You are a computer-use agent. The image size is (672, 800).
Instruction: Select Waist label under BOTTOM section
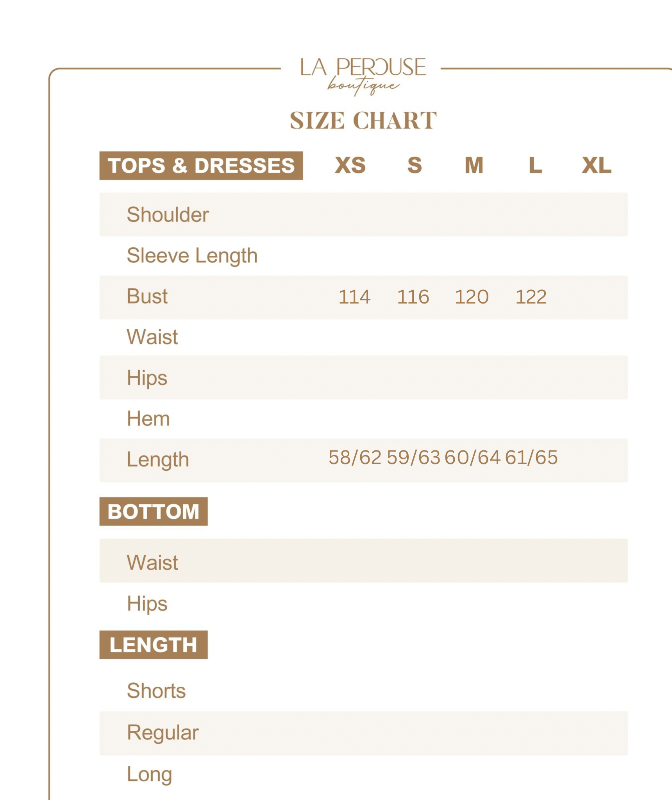point(152,562)
